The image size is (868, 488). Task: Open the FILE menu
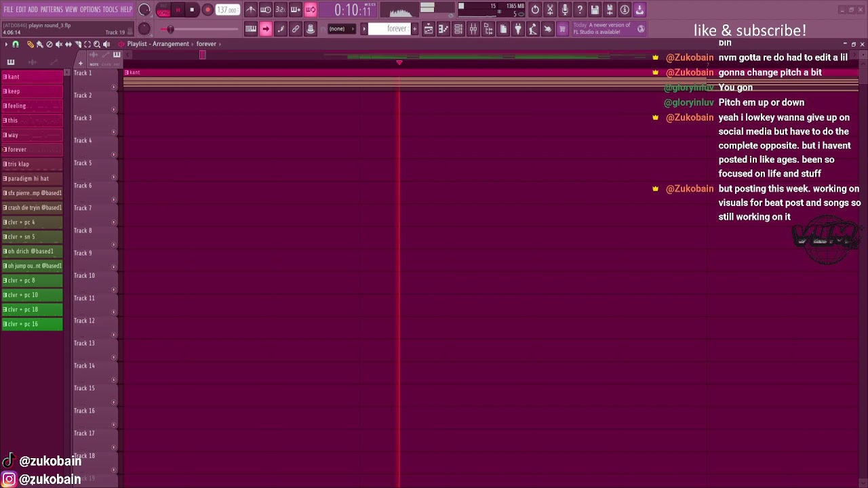pos(8,9)
